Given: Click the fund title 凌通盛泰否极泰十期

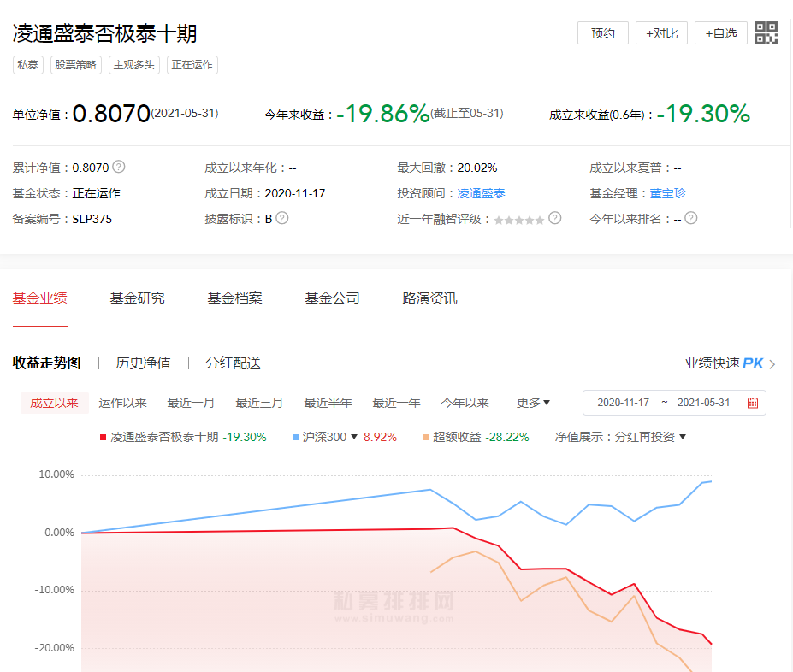Looking at the screenshot, I should coord(104,34).
